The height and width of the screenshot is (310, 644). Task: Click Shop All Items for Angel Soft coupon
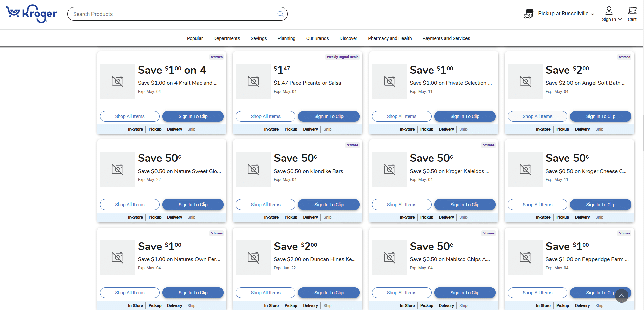538,116
